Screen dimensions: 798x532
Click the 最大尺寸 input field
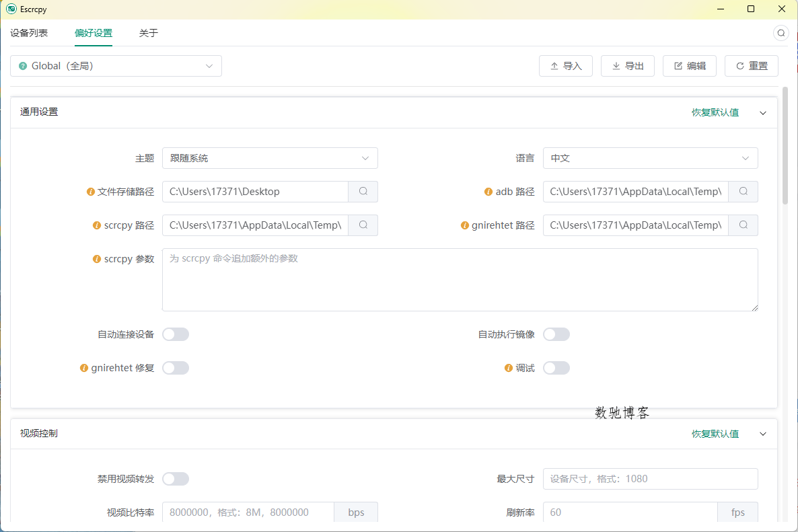651,479
